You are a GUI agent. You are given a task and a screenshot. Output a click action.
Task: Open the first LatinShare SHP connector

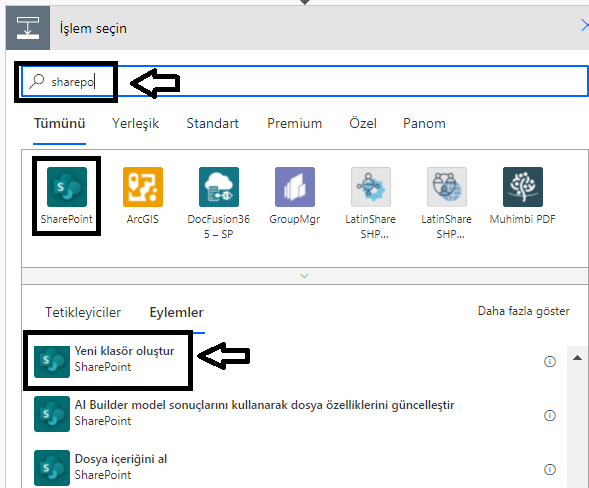371,187
